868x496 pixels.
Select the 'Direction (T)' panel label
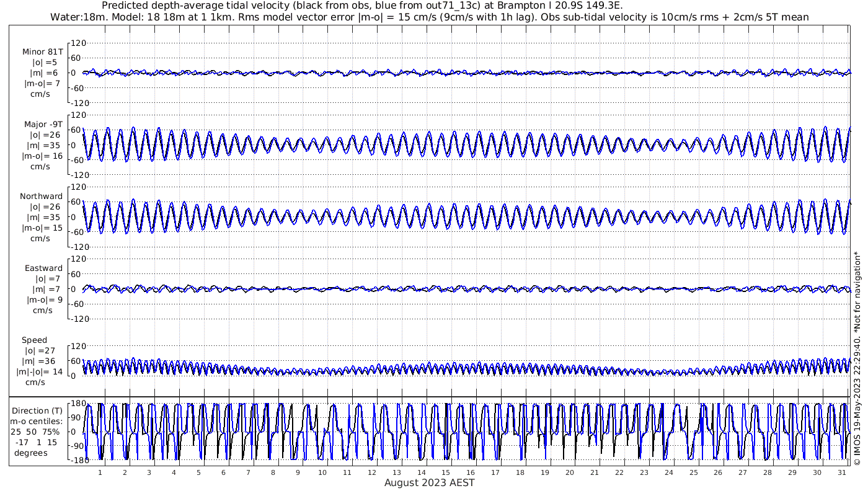(x=37, y=410)
